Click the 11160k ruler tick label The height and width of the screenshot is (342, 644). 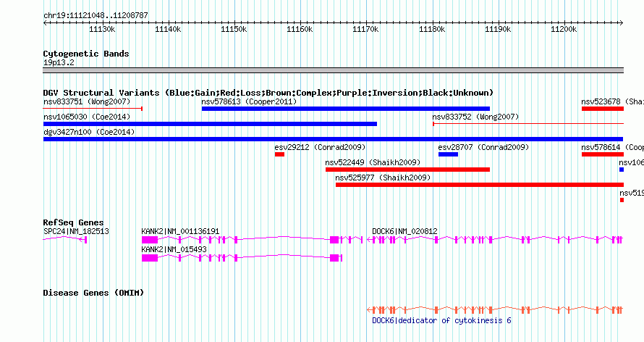(300, 29)
